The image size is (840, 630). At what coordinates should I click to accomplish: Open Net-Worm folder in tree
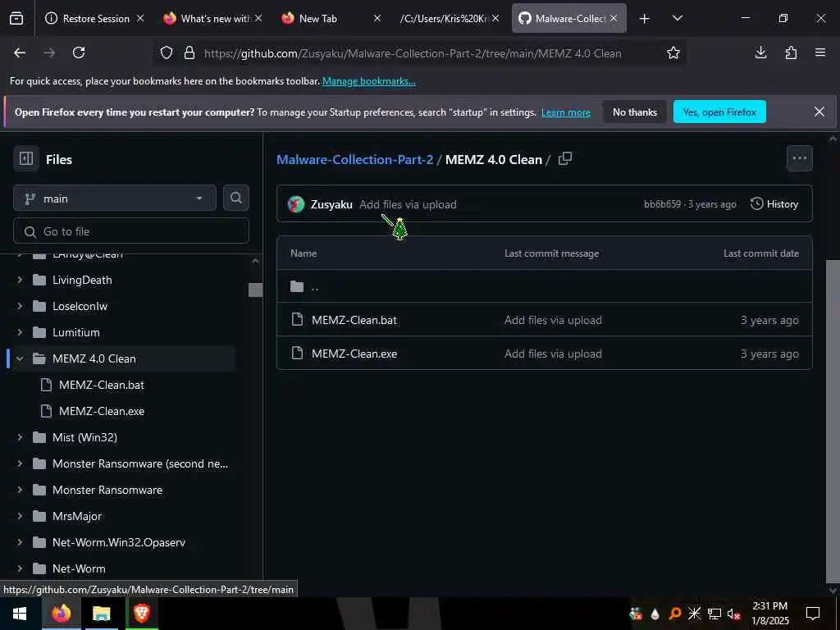click(79, 569)
